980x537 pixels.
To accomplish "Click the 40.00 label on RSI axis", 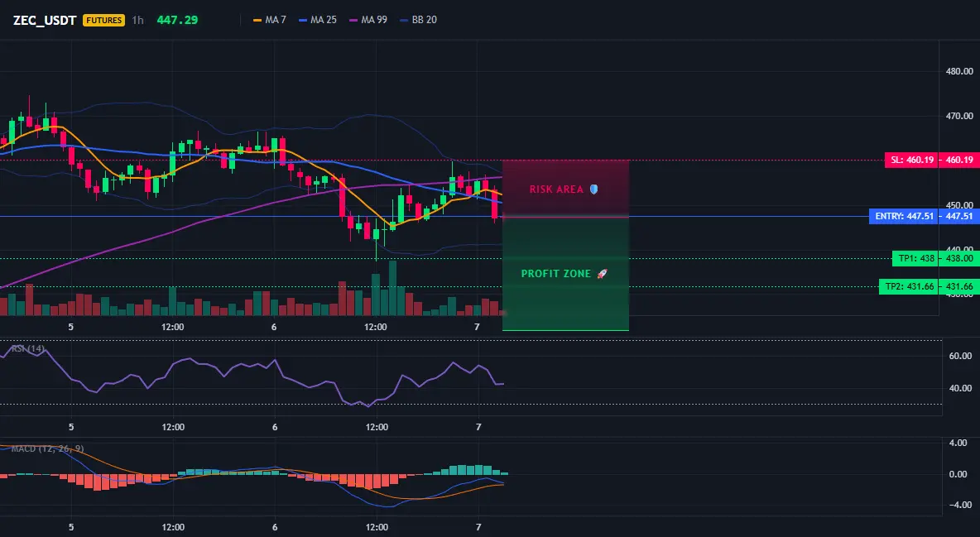I will 960,388.
